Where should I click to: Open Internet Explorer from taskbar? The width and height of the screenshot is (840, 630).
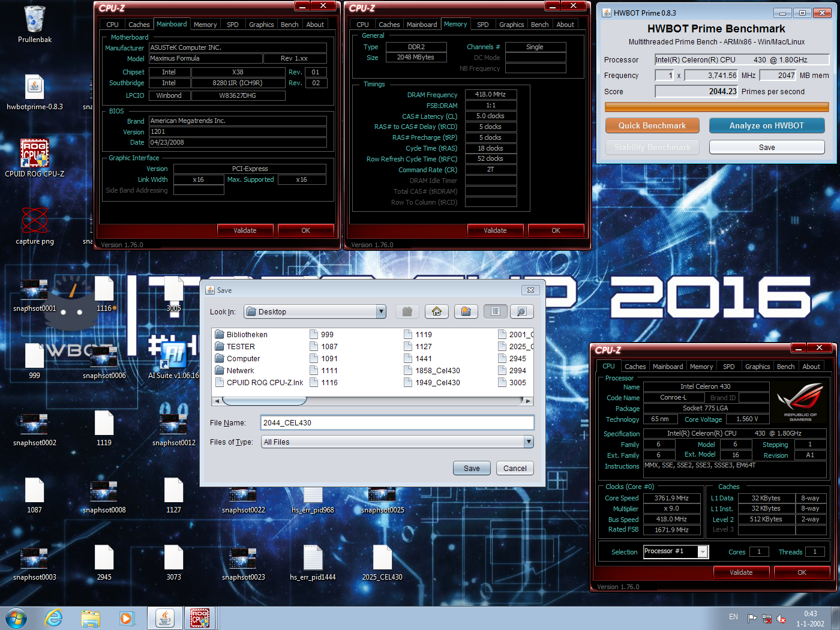[x=54, y=618]
